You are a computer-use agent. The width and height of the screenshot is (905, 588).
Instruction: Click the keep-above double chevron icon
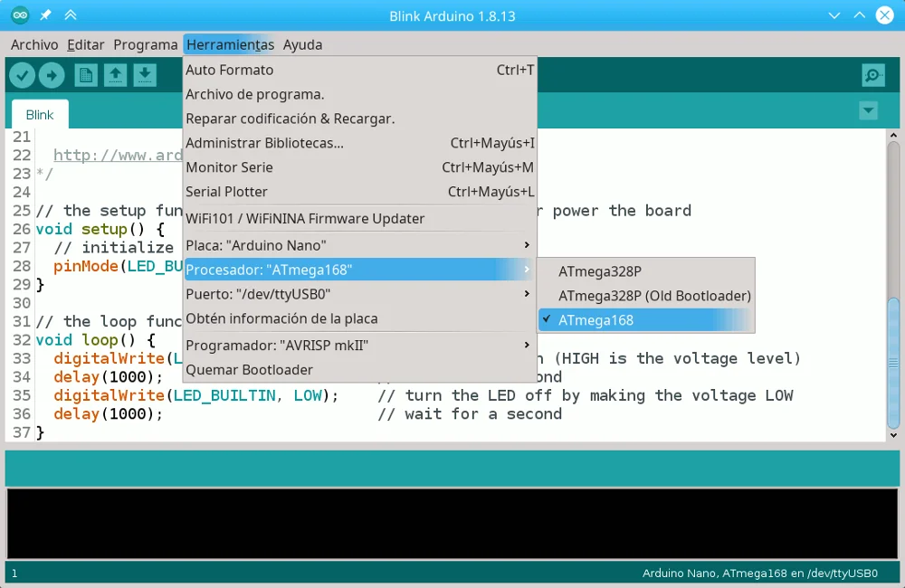click(71, 15)
